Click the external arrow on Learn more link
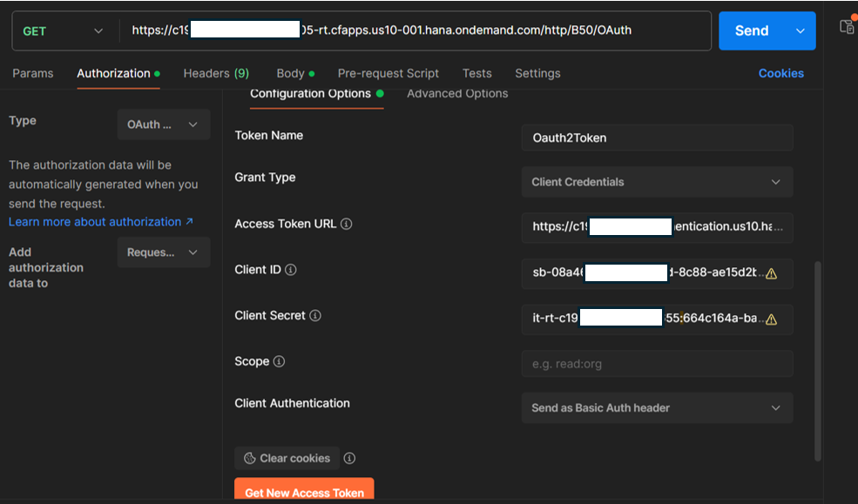The height and width of the screenshot is (504, 858). coord(189,221)
